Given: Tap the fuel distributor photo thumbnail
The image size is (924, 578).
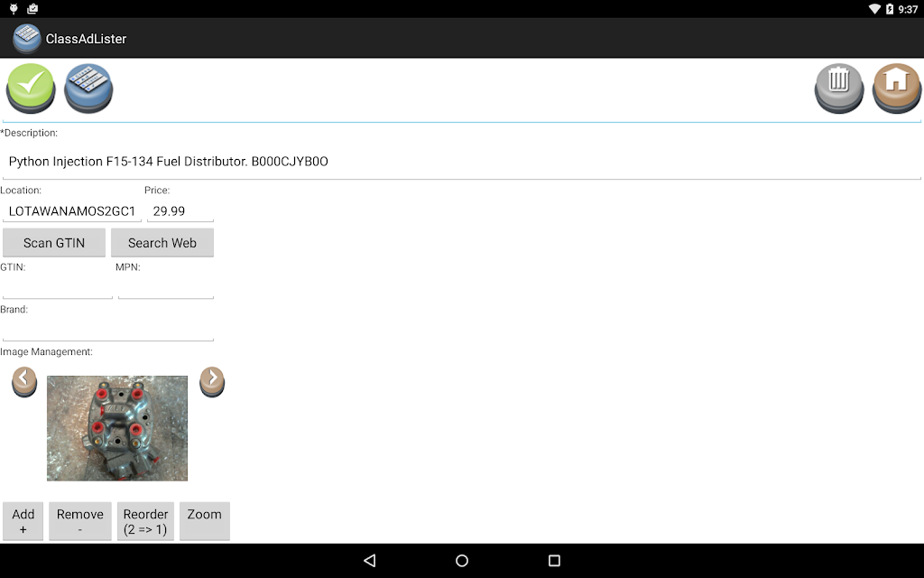Looking at the screenshot, I should (117, 428).
